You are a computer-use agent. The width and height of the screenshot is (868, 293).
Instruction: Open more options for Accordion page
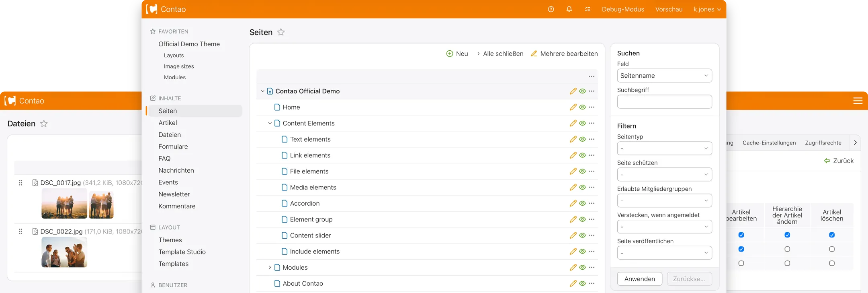[x=592, y=203]
